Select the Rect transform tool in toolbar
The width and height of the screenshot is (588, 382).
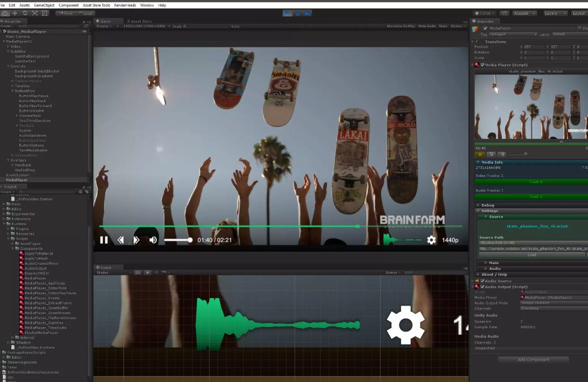click(x=45, y=13)
